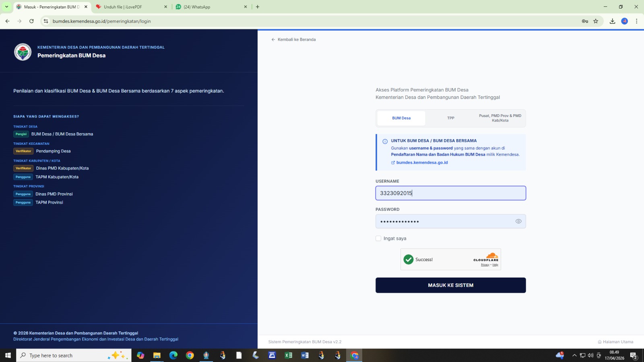Toggle password visibility eye icon
Viewport: 644px width, 362px height.
pyautogui.click(x=518, y=221)
